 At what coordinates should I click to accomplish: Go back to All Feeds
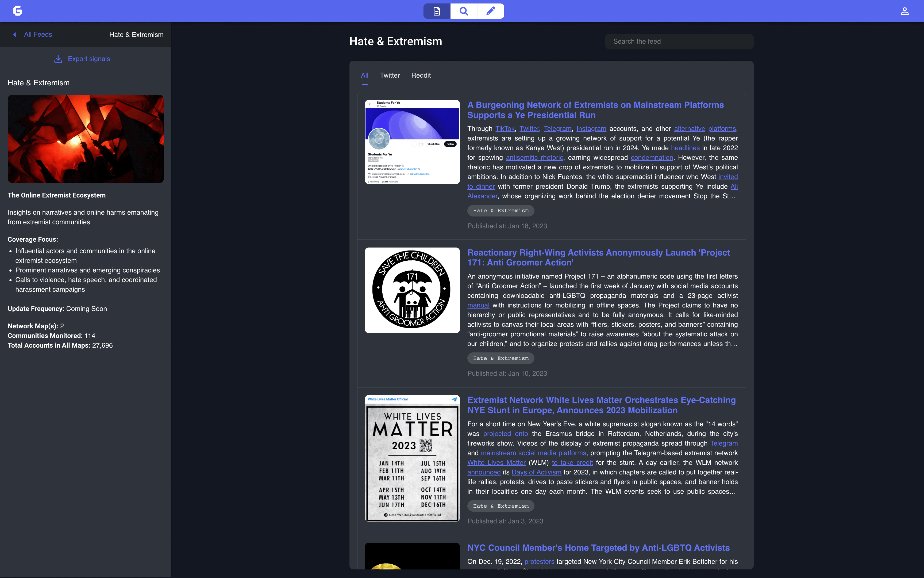pos(38,35)
